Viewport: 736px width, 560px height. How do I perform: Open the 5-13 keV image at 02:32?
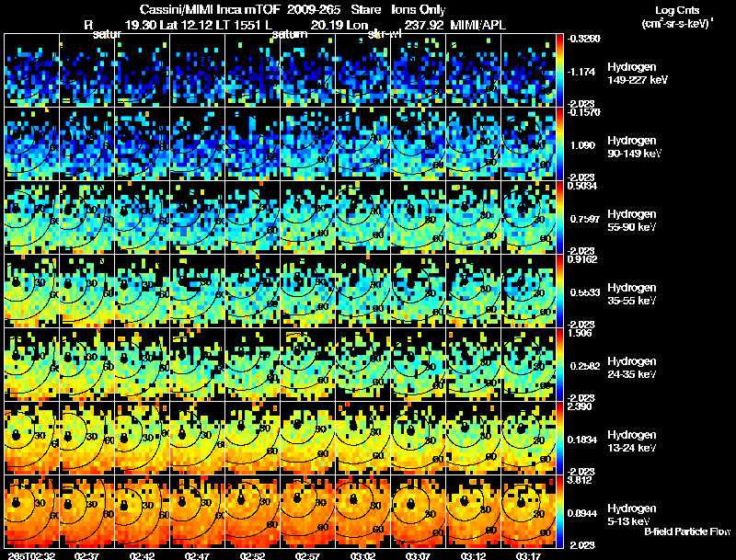click(31, 511)
